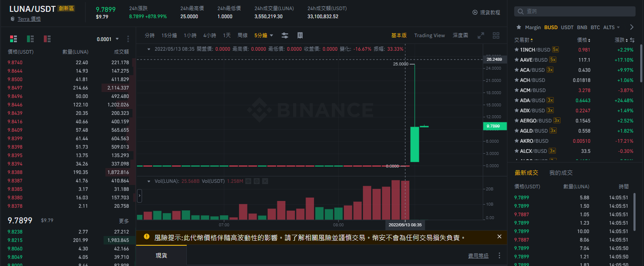Viewport: 644px width, 266px height.
Task: Favorite the ADA/BUSD pair star
Action: (517, 100)
